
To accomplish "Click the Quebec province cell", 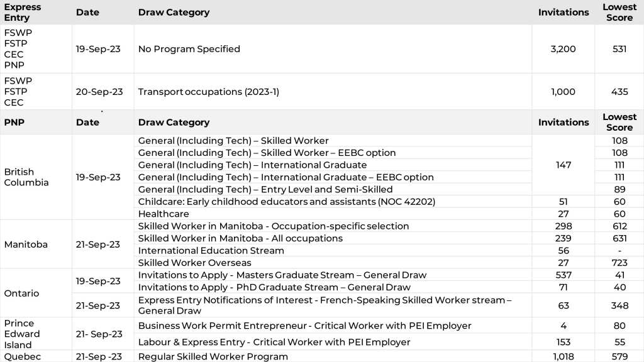I will point(22,356).
